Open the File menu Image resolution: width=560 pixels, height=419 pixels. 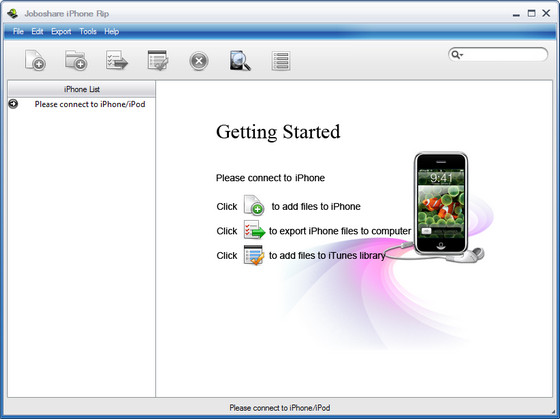click(x=18, y=31)
